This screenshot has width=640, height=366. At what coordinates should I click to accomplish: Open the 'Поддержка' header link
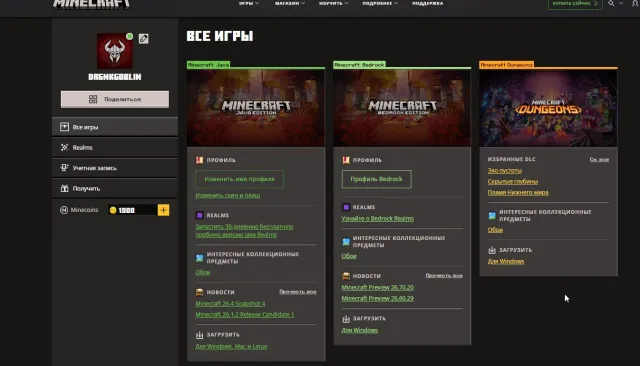point(427,3)
